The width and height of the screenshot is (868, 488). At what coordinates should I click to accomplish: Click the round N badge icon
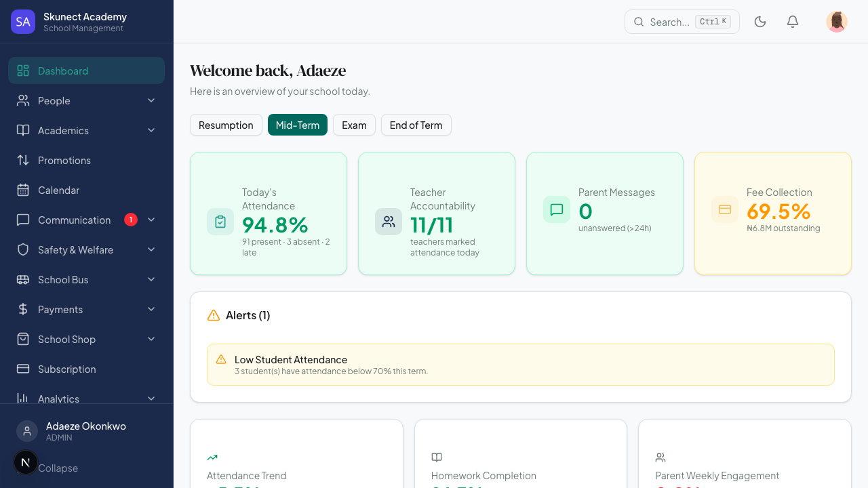26,462
